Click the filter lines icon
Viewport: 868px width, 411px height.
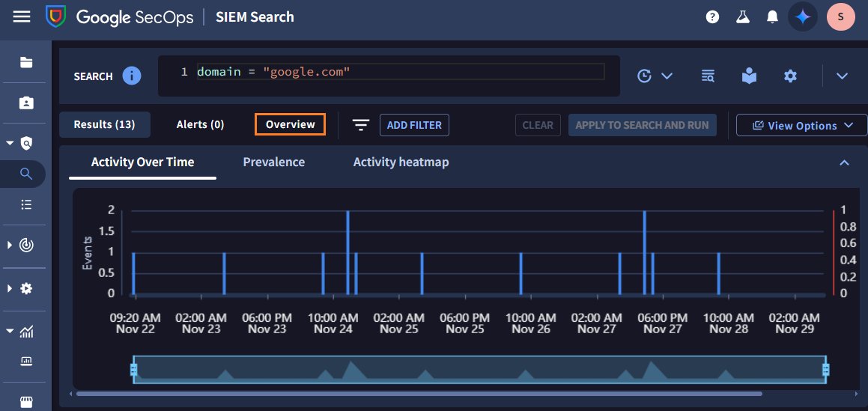(x=361, y=125)
